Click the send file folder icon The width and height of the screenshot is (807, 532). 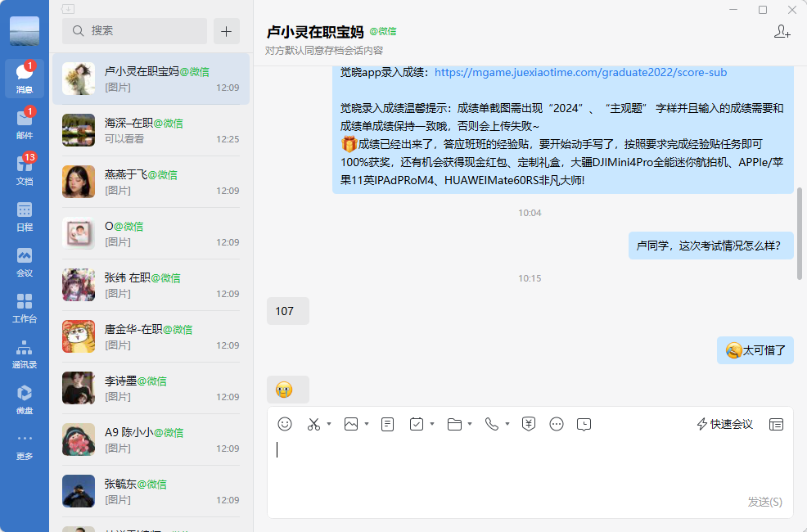pyautogui.click(x=454, y=424)
